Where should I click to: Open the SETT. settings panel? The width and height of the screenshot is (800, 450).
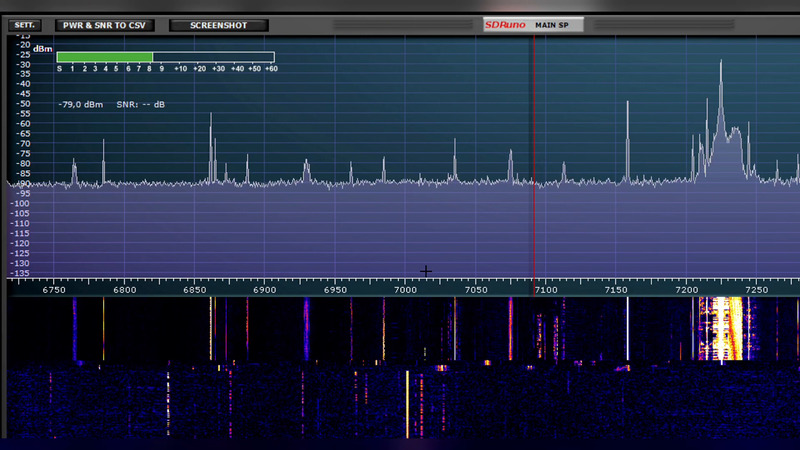pos(24,24)
